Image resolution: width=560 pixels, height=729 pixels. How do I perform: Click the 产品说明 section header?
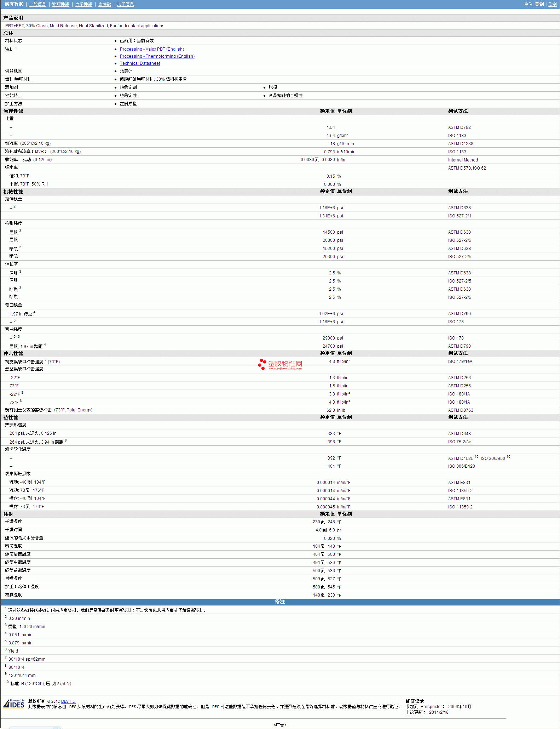click(x=13, y=18)
